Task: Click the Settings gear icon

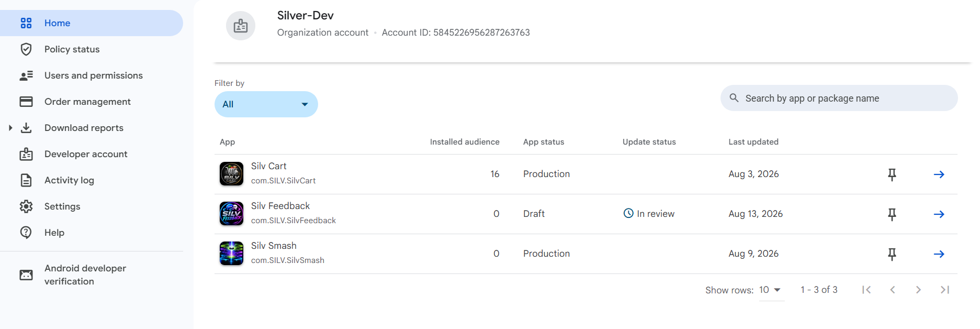Action: click(x=26, y=206)
